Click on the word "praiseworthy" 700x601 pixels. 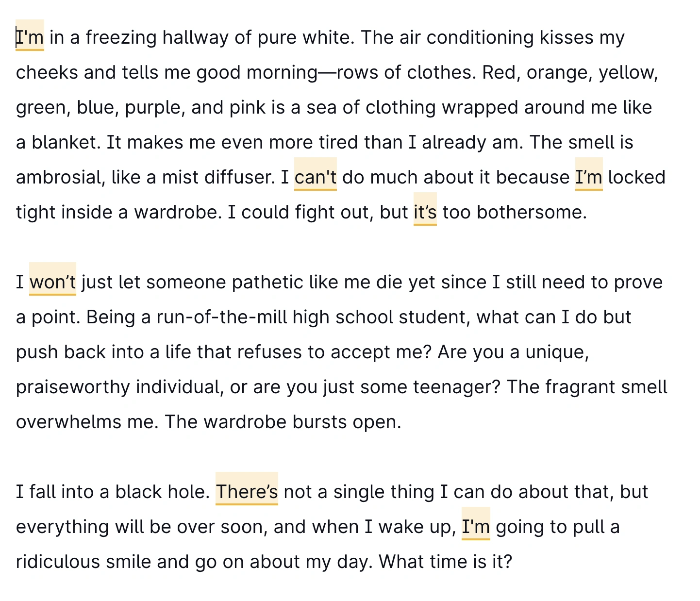[x=73, y=387]
